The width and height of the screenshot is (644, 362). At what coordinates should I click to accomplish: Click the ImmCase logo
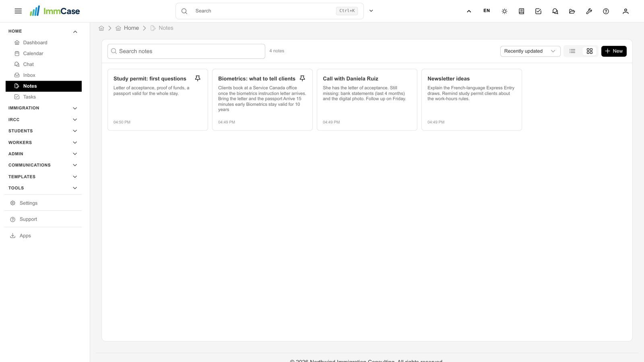[55, 11]
